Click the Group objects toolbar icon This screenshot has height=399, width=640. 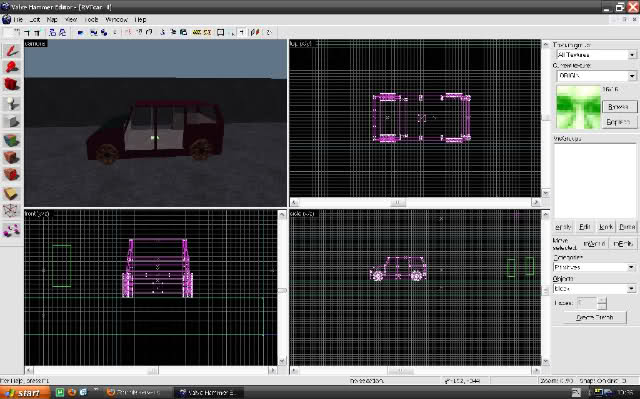click(x=94, y=33)
